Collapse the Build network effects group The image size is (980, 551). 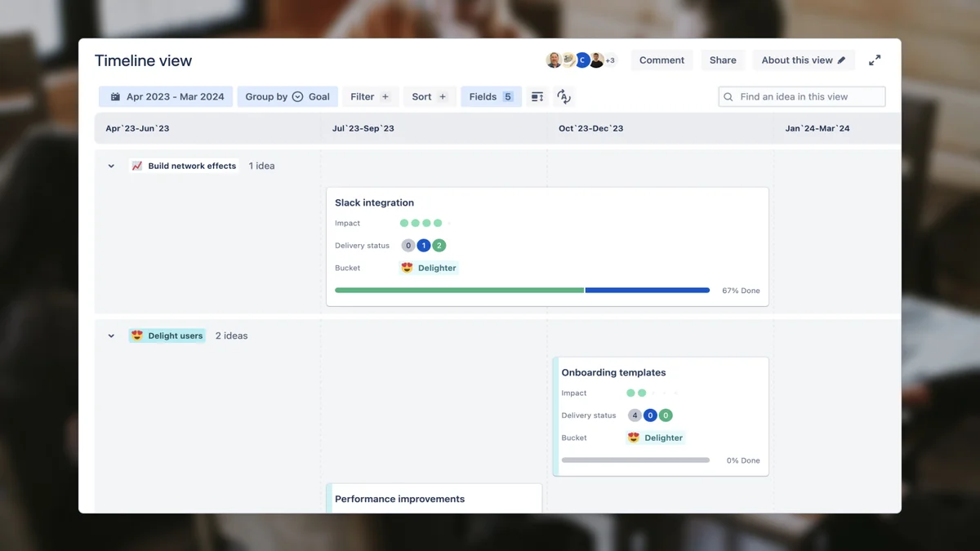[x=111, y=165]
